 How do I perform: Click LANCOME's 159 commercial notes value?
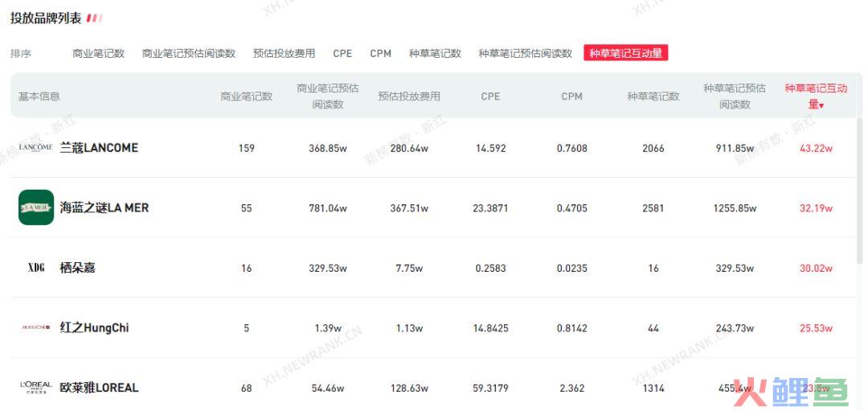point(247,149)
